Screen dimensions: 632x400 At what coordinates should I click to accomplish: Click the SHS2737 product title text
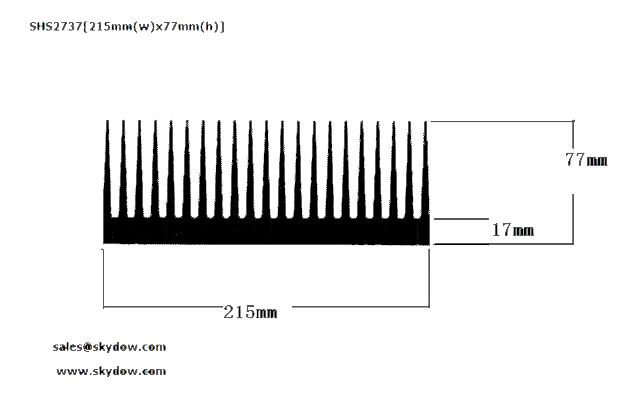pos(127,27)
